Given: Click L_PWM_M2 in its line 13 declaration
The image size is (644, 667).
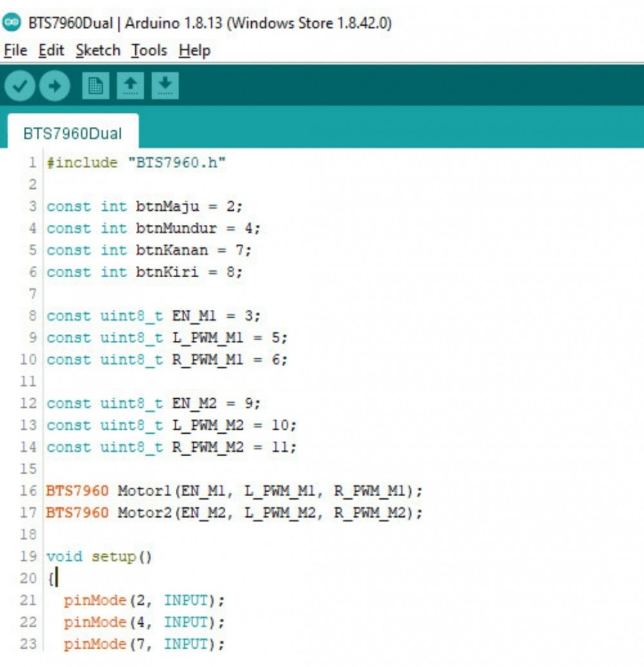Looking at the screenshot, I should coord(208,425).
